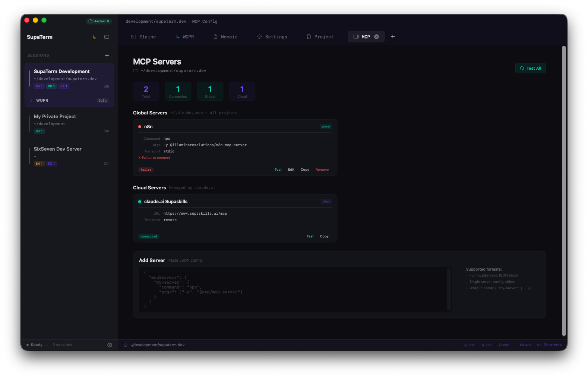Click the CCC status bar item

coord(487,345)
